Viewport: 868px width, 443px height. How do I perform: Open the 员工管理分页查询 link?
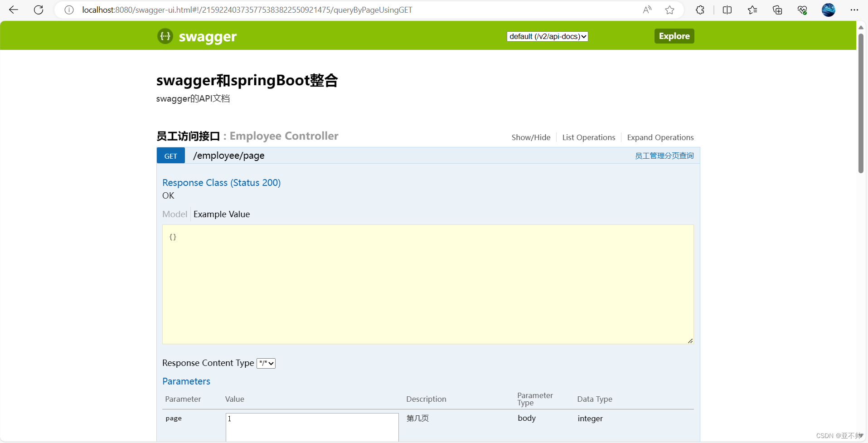pos(664,156)
